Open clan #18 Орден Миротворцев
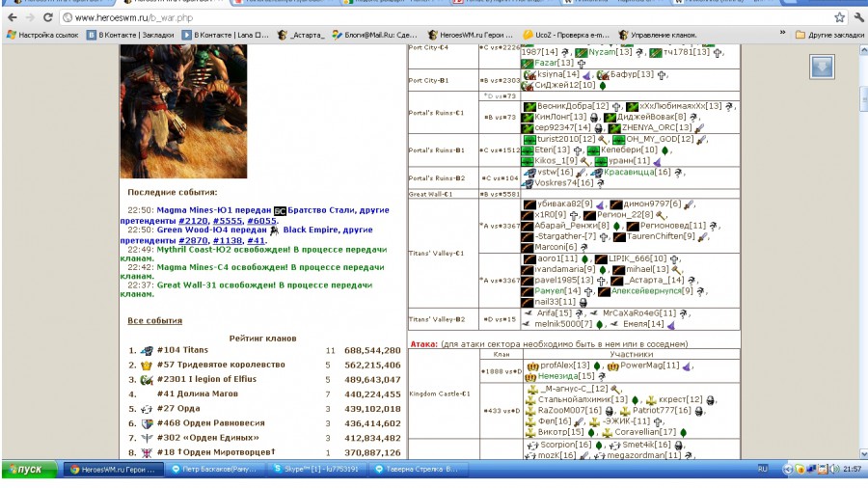The width and height of the screenshot is (868, 488). tap(216, 452)
